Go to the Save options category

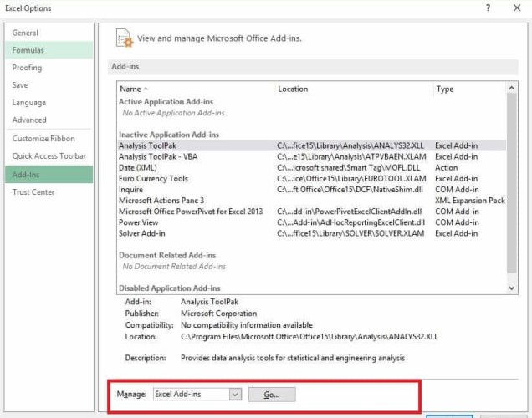[49, 85]
